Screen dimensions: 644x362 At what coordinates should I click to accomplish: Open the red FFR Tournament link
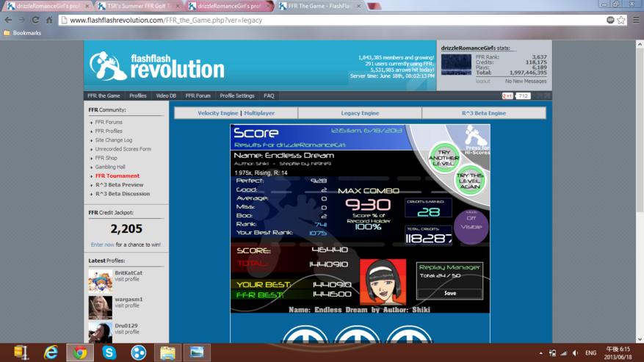(117, 176)
